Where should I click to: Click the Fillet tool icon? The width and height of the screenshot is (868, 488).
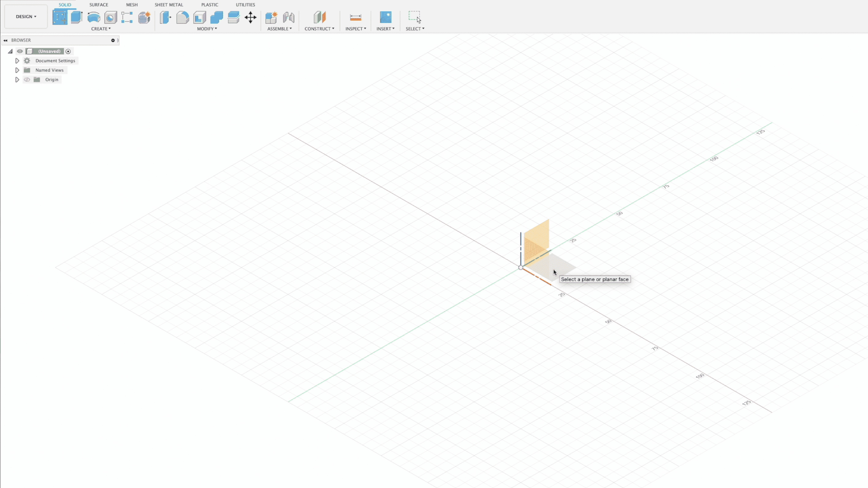tap(183, 17)
